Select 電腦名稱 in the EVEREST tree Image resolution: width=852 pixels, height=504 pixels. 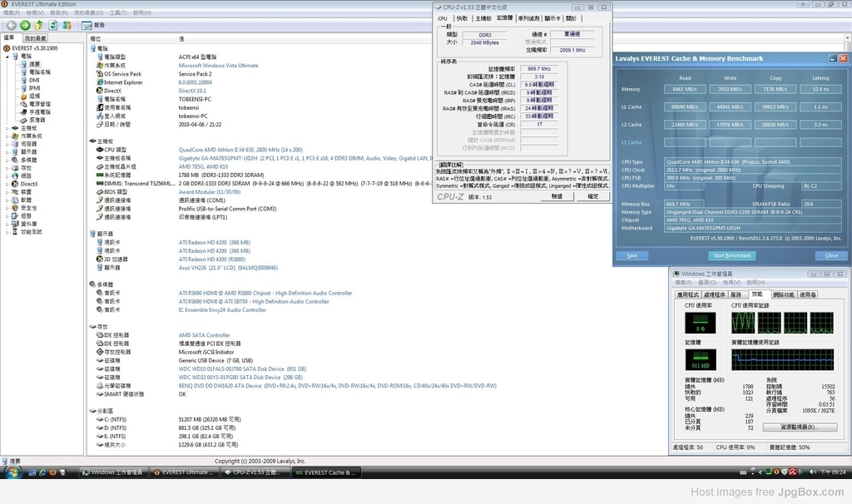pyautogui.click(x=40, y=72)
